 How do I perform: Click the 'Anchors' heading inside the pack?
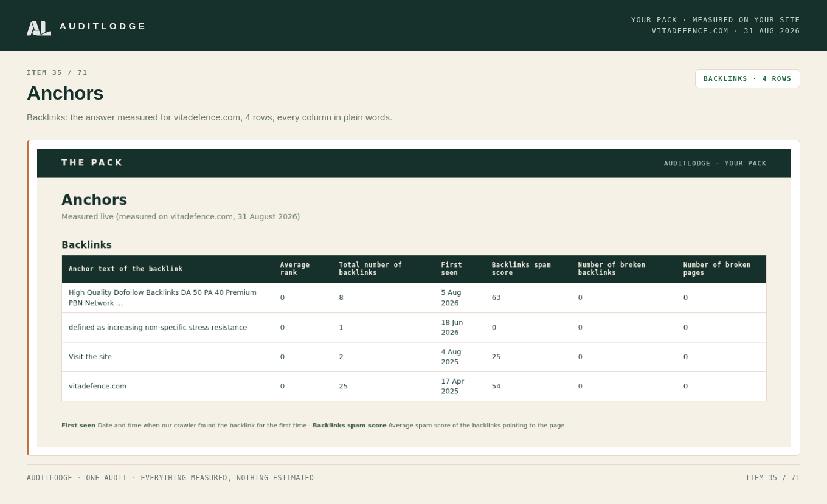[x=94, y=200]
